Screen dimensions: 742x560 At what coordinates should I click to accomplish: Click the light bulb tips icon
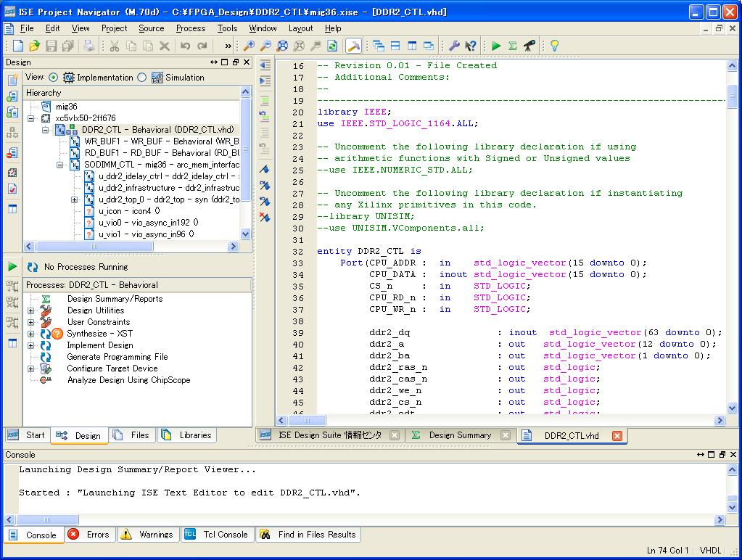click(555, 46)
